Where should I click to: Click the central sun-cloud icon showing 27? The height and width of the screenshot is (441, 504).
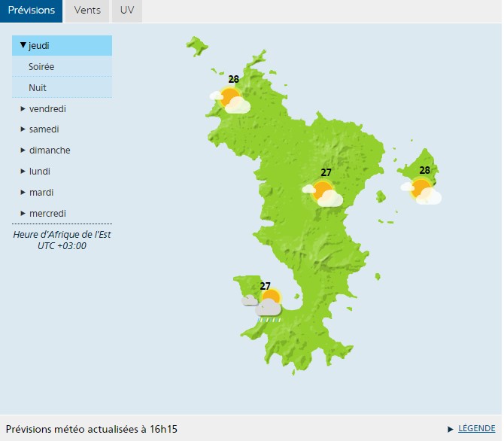[323, 193]
